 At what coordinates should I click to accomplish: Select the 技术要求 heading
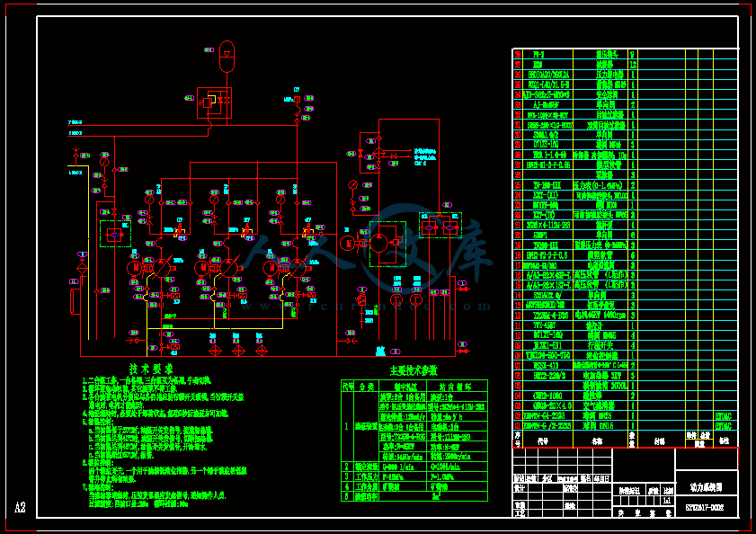tap(151, 369)
